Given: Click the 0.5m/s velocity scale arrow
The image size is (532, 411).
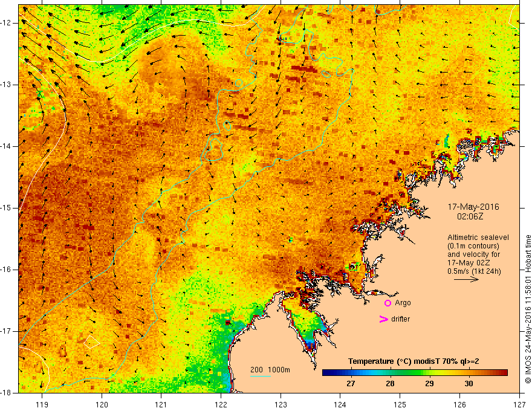Looking at the screenshot, I should 466,279.
